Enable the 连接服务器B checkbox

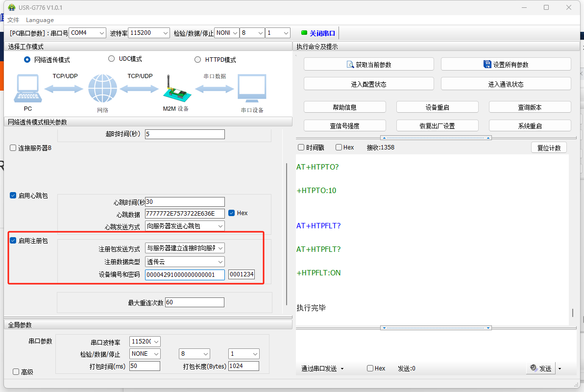pyautogui.click(x=13, y=148)
